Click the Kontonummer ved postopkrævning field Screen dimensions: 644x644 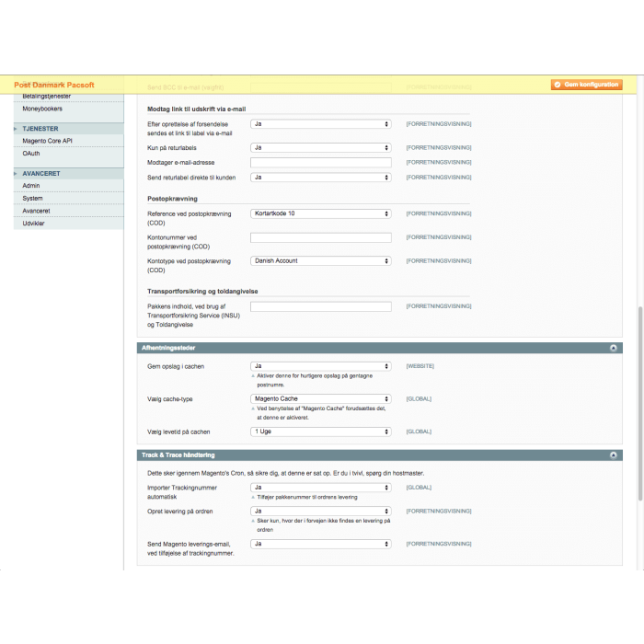pyautogui.click(x=321, y=237)
